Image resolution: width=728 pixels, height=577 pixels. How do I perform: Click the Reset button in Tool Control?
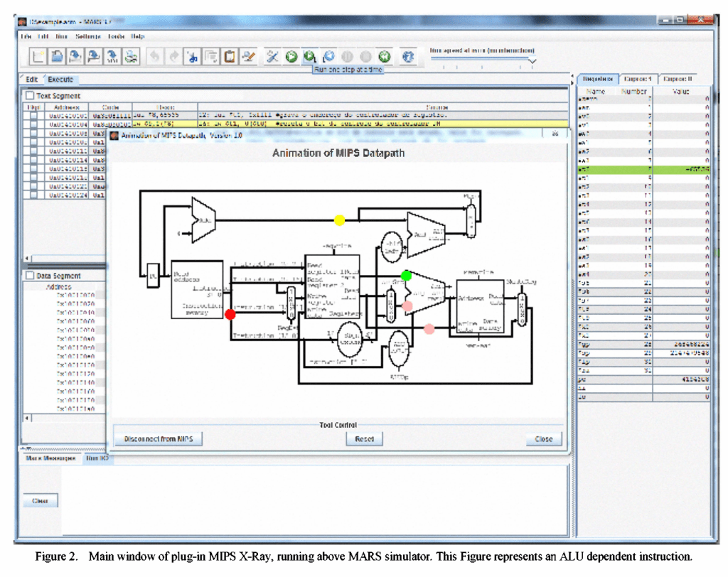pyautogui.click(x=365, y=438)
